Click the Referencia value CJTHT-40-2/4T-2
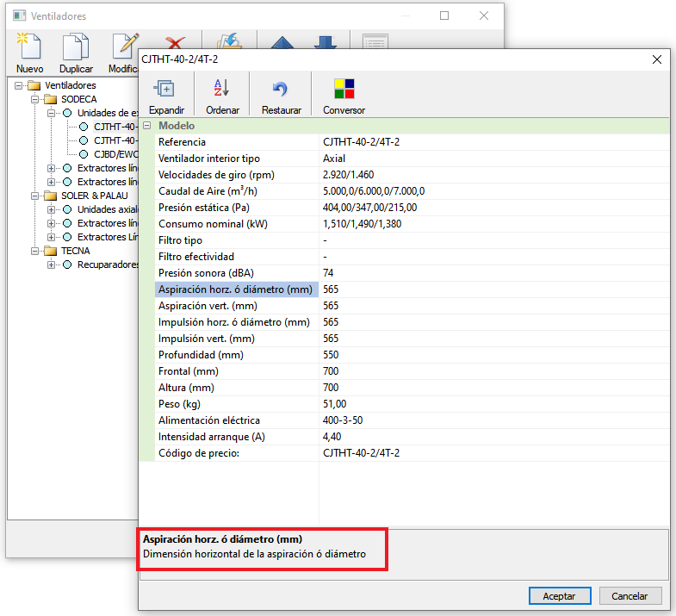The height and width of the screenshot is (616, 676). click(361, 142)
